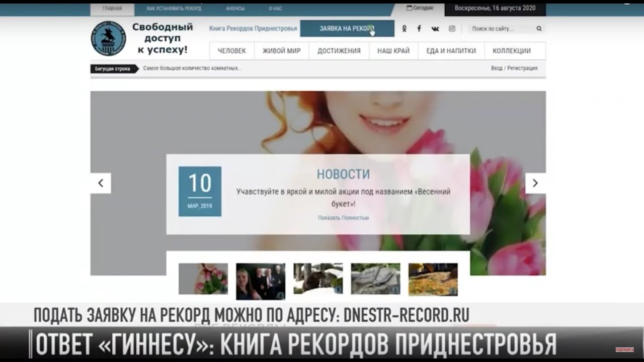Click the Поиск по сайту search field
The image size is (644, 362).
(x=501, y=29)
